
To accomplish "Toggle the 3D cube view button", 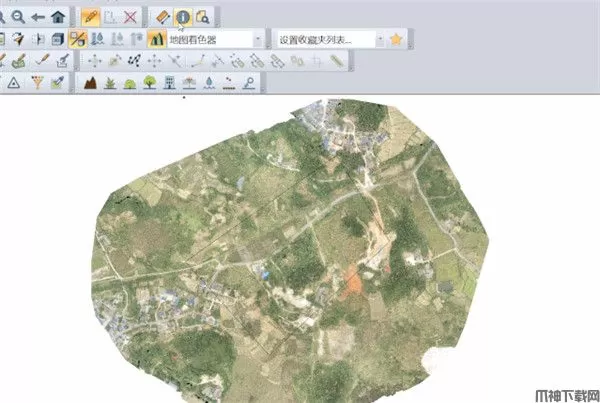I will click(58, 39).
